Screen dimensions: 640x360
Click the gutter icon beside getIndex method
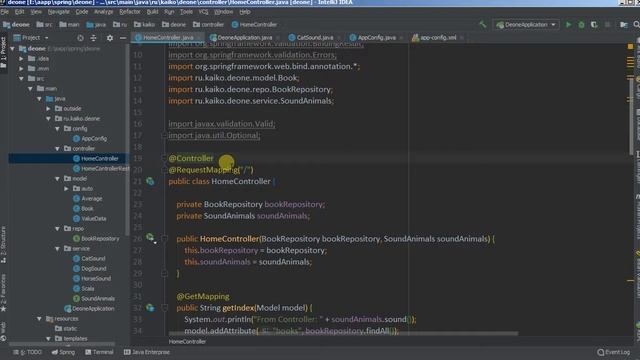pyautogui.click(x=150, y=308)
